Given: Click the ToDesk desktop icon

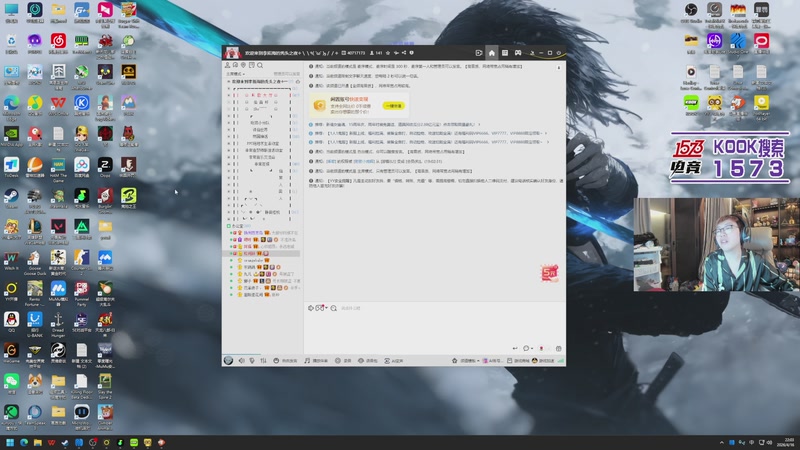Looking at the screenshot, I should point(11,167).
